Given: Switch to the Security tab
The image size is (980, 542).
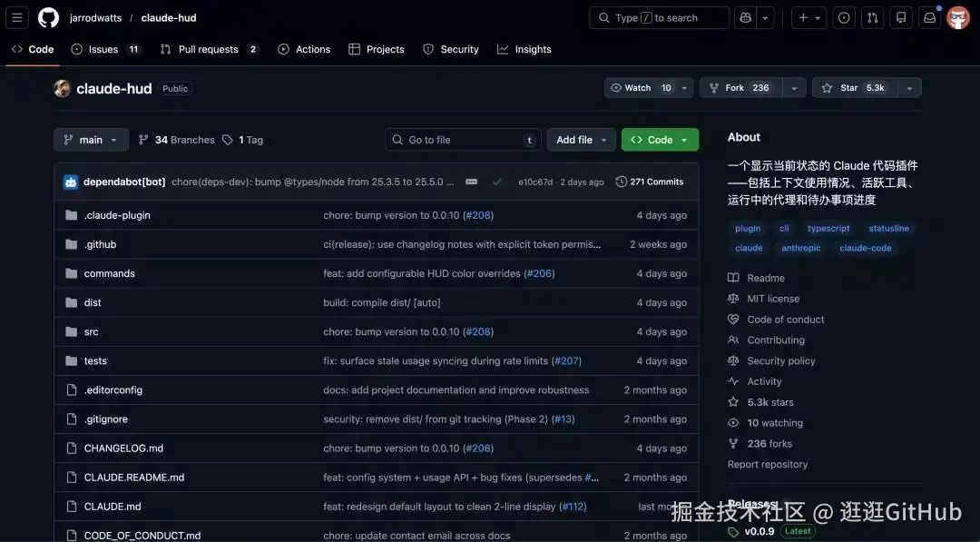Looking at the screenshot, I should pos(451,49).
